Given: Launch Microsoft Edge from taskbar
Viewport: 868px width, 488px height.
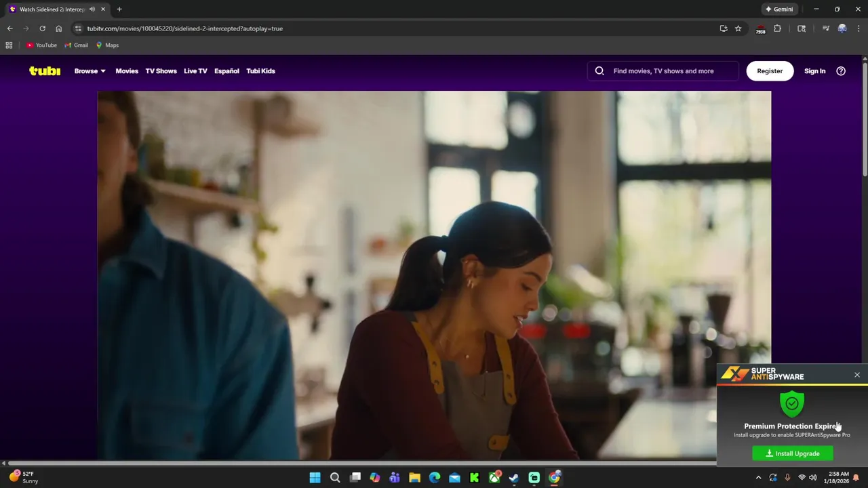Looking at the screenshot, I should [435, 478].
